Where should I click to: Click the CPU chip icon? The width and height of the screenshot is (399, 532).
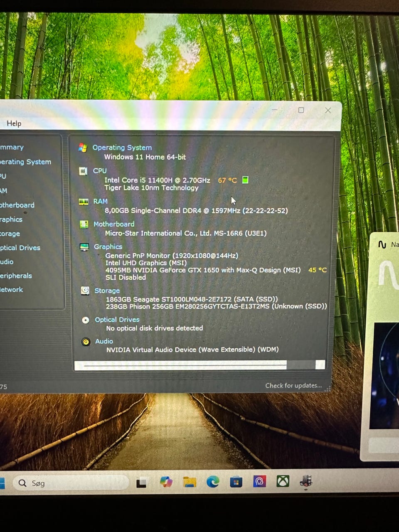(x=83, y=171)
